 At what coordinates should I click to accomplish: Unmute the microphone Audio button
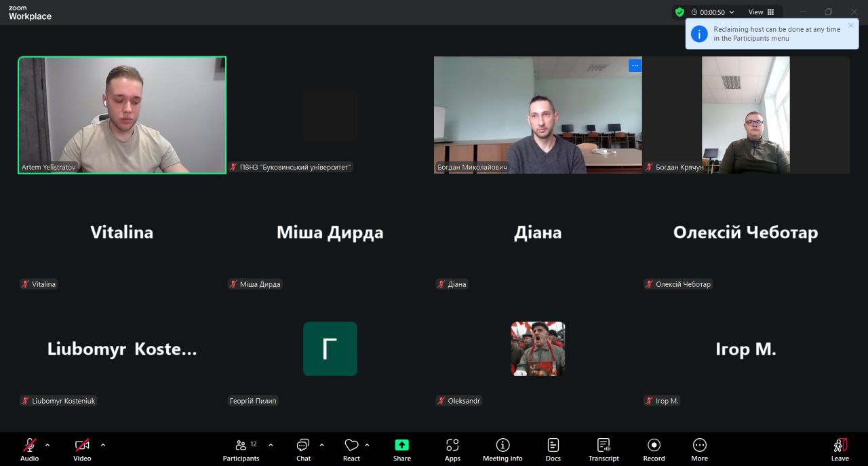coord(30,449)
